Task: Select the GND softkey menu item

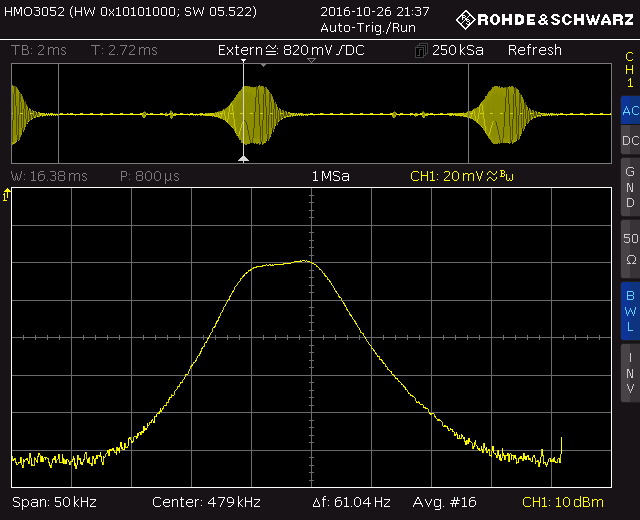Action: pos(629,187)
